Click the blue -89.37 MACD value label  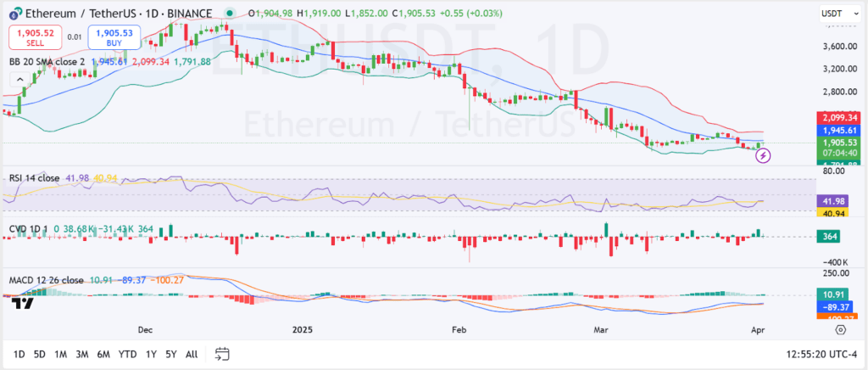(832, 307)
